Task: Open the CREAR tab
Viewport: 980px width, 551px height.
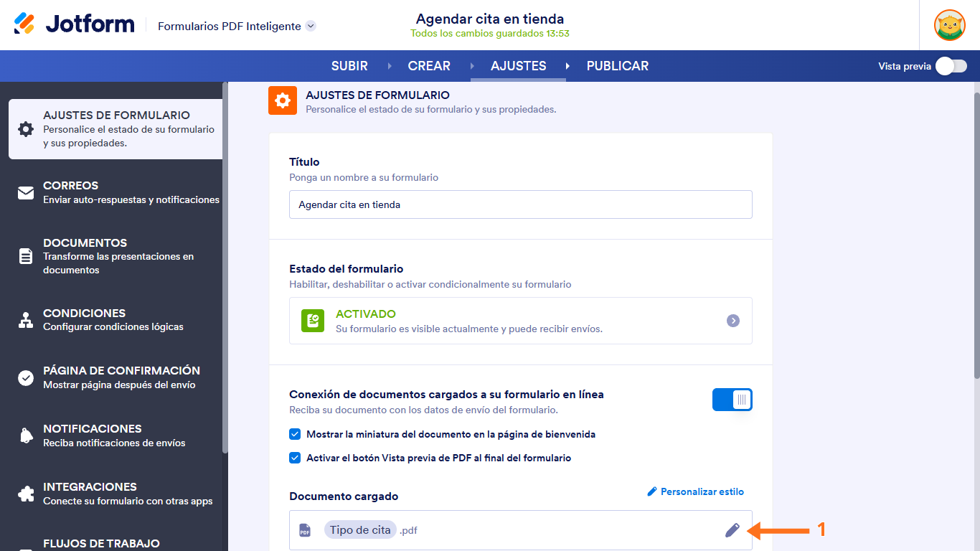Action: [x=428, y=65]
